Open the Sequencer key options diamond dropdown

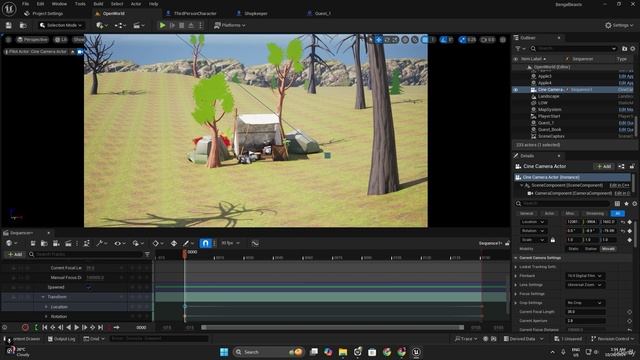pyautogui.click(x=157, y=243)
